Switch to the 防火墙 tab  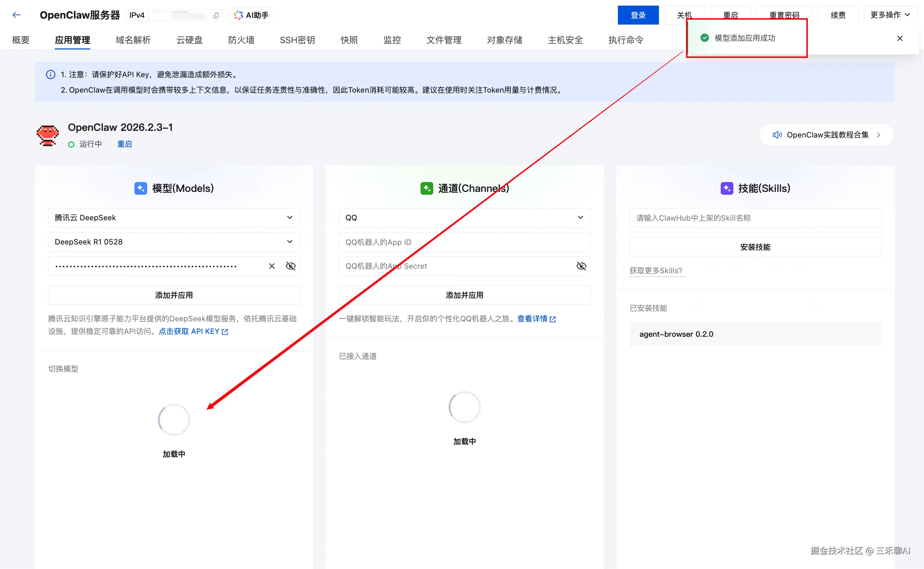[x=241, y=40]
